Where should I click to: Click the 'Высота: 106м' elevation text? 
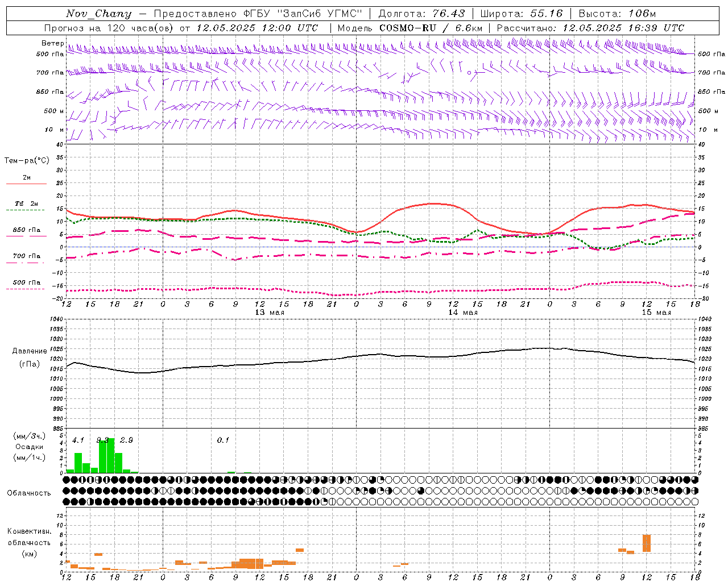[x=617, y=14]
